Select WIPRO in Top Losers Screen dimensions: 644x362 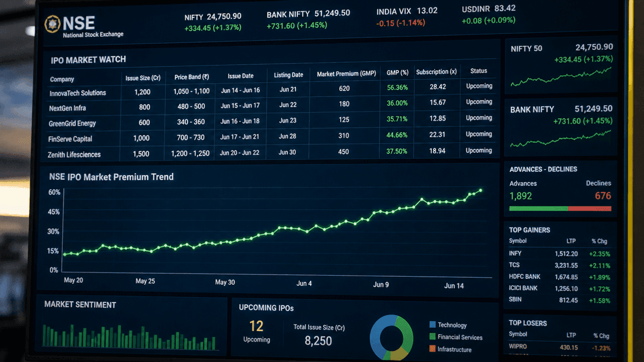(518, 346)
